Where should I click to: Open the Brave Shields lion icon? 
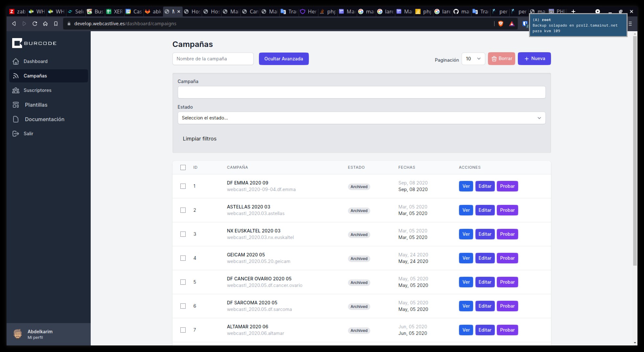pos(501,24)
